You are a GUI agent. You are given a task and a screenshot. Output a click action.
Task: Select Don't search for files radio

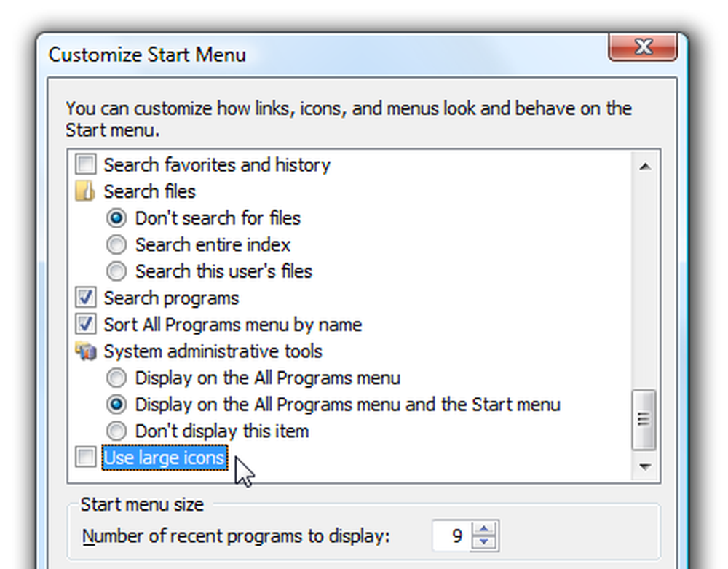pyautogui.click(x=116, y=218)
